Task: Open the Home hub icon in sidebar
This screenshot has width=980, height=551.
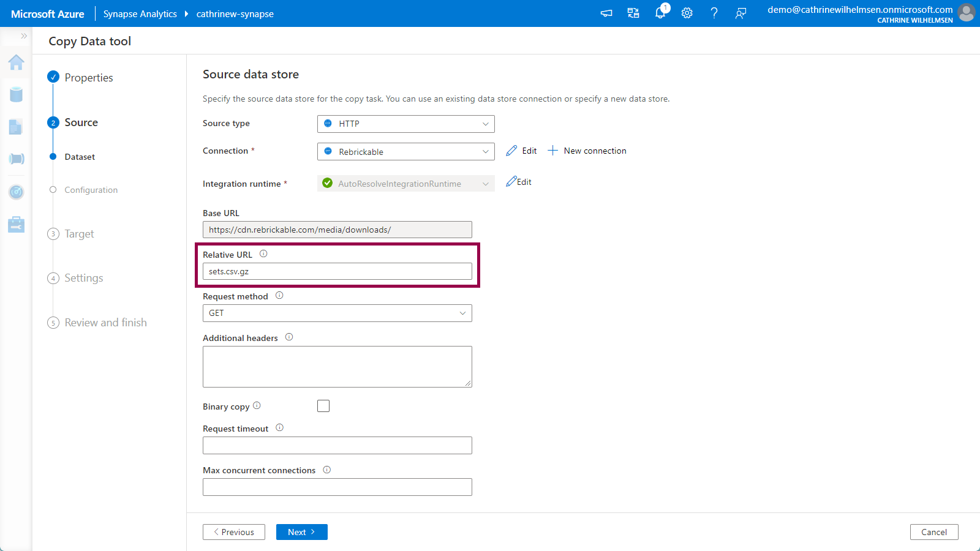Action: point(17,62)
